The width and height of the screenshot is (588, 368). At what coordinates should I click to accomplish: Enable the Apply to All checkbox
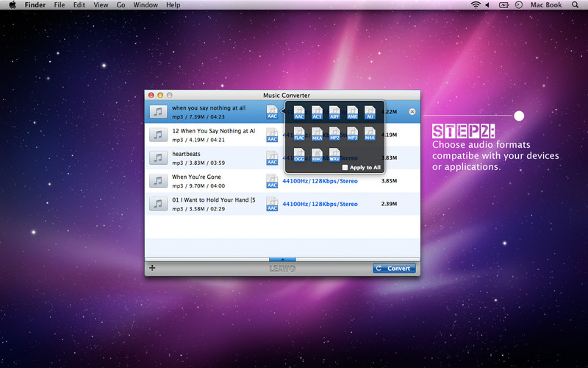point(345,168)
